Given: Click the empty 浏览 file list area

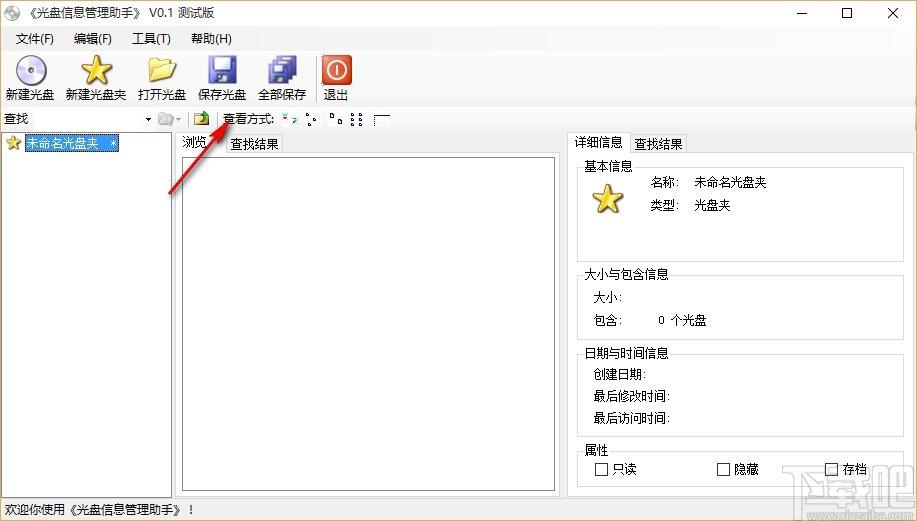Looking at the screenshot, I should [x=368, y=324].
